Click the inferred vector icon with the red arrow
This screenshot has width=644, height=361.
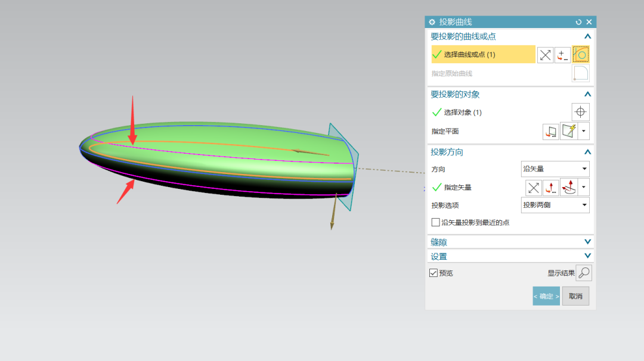[569, 188]
